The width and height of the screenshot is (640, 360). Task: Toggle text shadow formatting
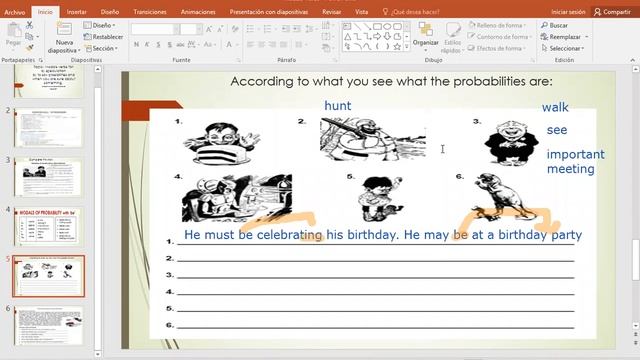tap(169, 44)
